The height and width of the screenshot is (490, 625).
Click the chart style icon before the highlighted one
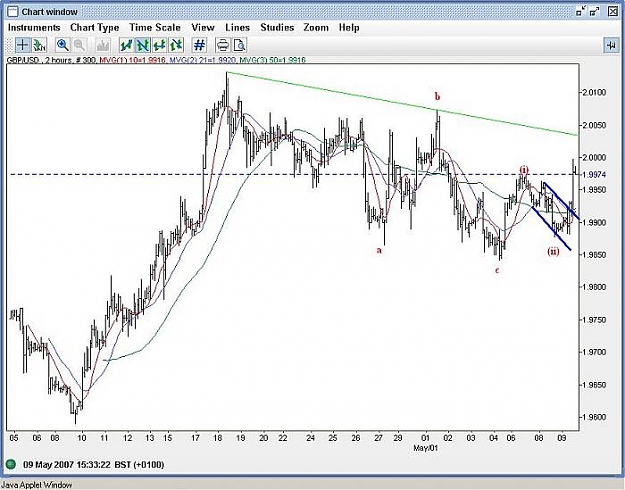[126, 45]
